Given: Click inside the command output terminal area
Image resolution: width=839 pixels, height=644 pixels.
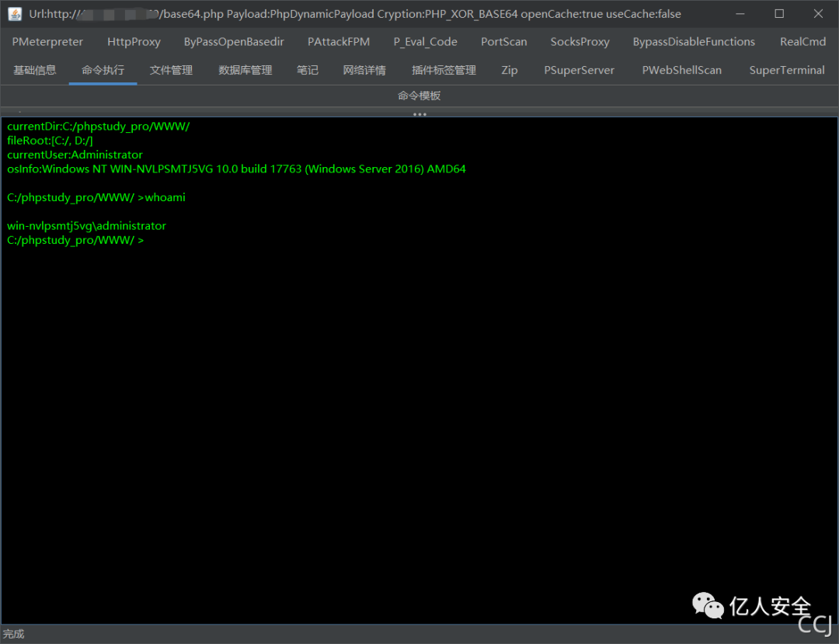Looking at the screenshot, I should [x=419, y=350].
